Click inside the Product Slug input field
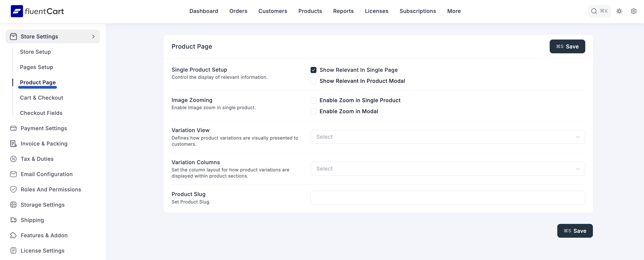 (447, 198)
